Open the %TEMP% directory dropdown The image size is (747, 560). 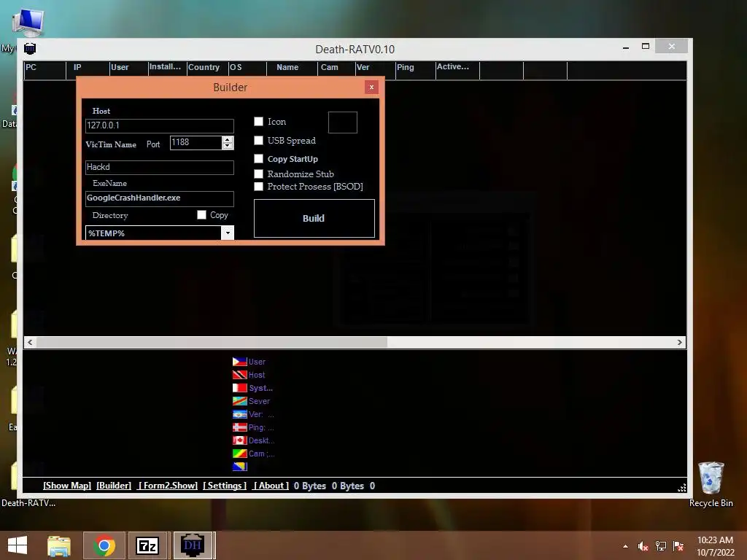coord(228,233)
